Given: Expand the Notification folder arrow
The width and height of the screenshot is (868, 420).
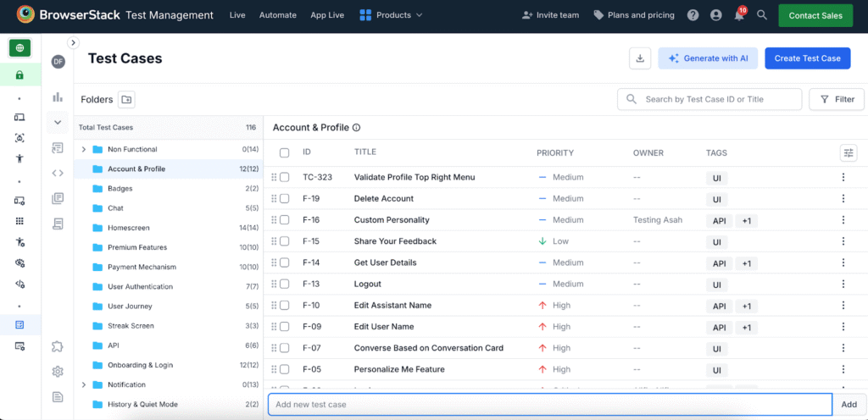Looking at the screenshot, I should [83, 385].
